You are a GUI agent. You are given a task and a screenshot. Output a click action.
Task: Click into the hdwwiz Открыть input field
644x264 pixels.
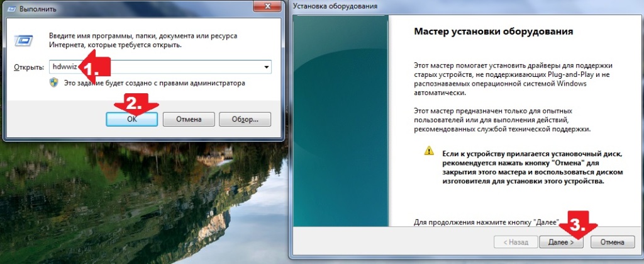160,67
